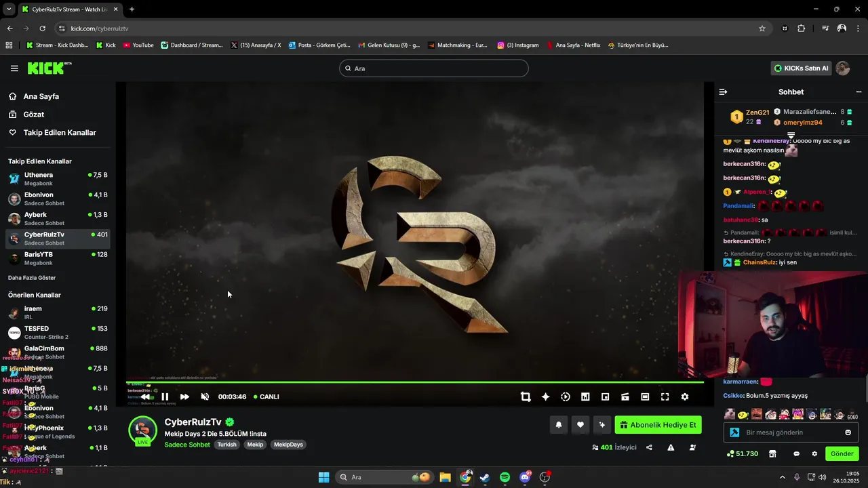Rewind the stream with the rewind button

point(145,397)
